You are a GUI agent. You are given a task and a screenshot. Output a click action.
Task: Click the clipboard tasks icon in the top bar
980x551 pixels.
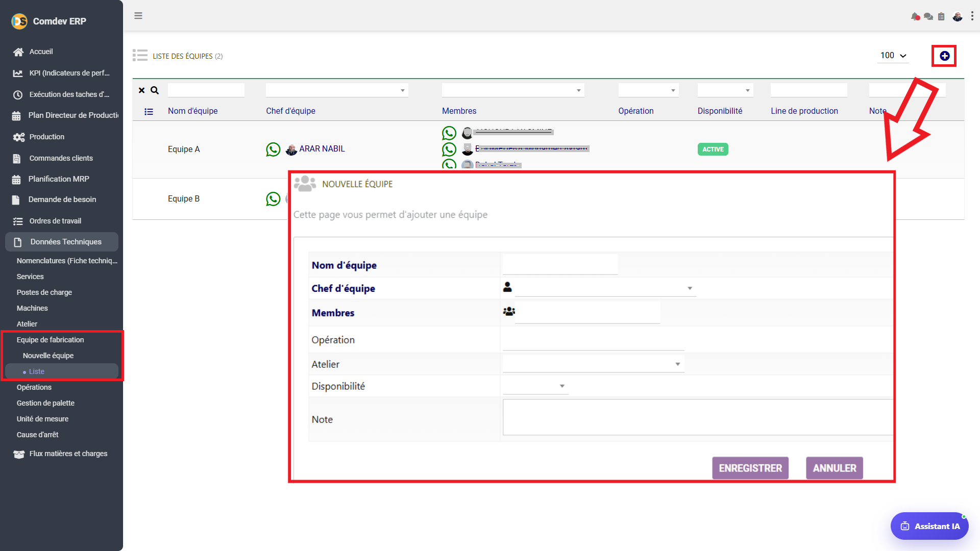(x=941, y=17)
